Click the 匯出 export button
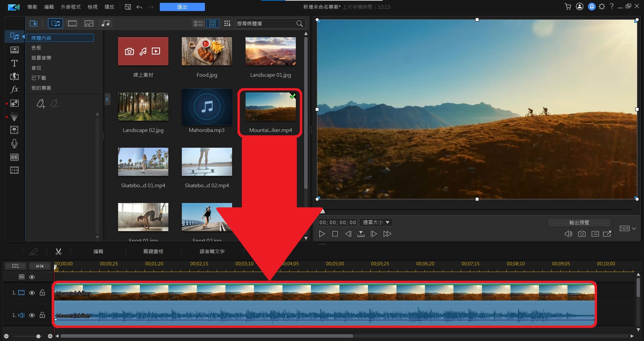Viewport: 644px width, 341px height. (x=182, y=7)
